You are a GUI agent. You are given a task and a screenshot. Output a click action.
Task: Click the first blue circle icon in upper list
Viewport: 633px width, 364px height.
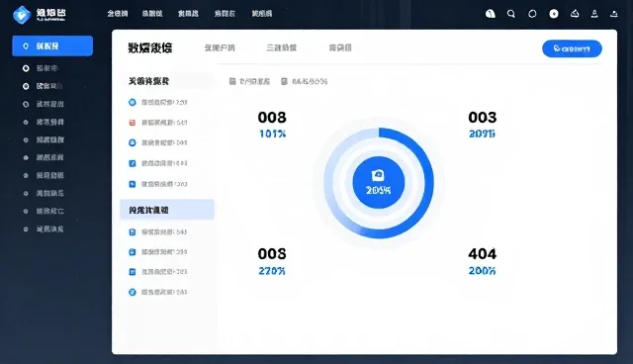pos(132,103)
